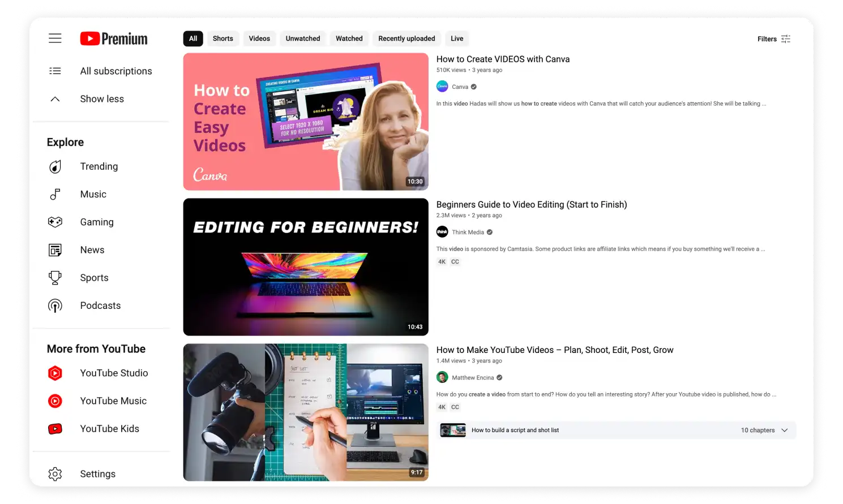The height and width of the screenshot is (504, 843).
Task: Click the Settings gear
Action: 97,473
